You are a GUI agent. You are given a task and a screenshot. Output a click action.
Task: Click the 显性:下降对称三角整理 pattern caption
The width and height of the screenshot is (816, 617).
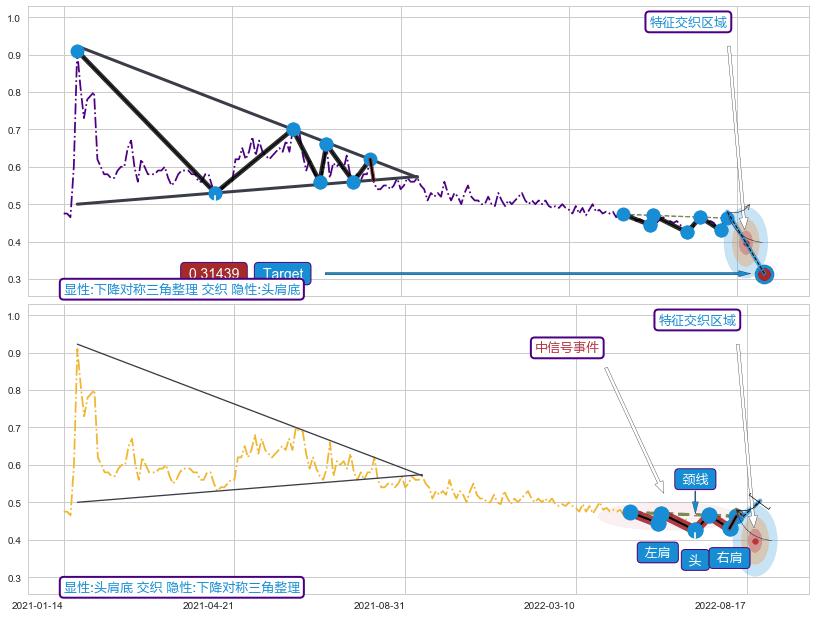[x=181, y=290]
